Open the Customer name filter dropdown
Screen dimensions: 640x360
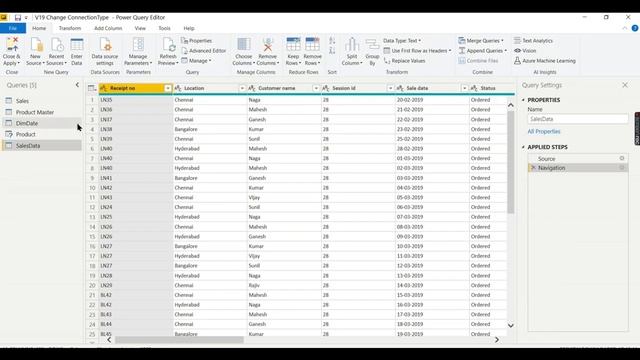pos(316,88)
